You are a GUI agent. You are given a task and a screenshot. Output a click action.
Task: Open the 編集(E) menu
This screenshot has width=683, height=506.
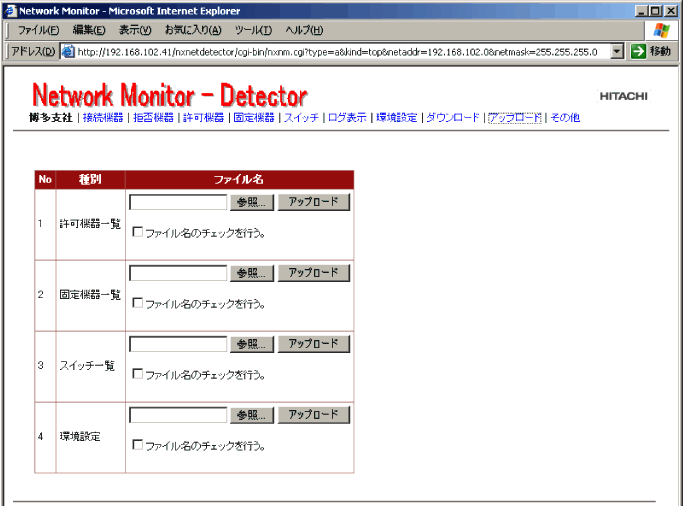pyautogui.click(x=88, y=30)
